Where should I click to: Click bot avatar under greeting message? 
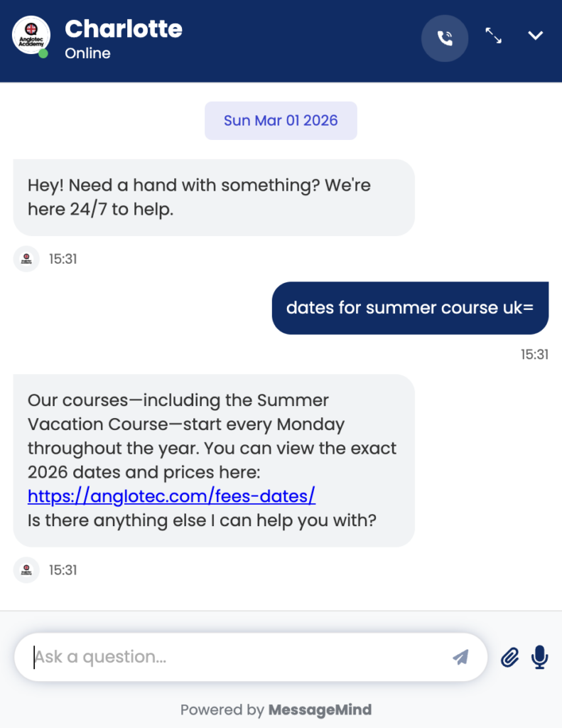point(26,259)
